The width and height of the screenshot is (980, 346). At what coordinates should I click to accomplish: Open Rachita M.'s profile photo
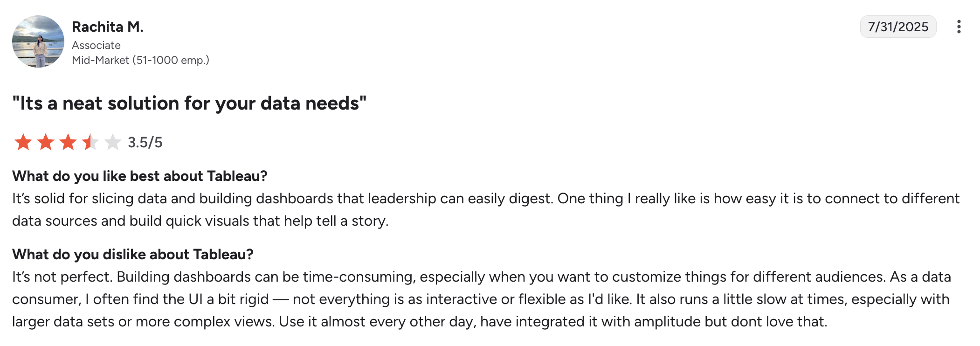coord(38,42)
